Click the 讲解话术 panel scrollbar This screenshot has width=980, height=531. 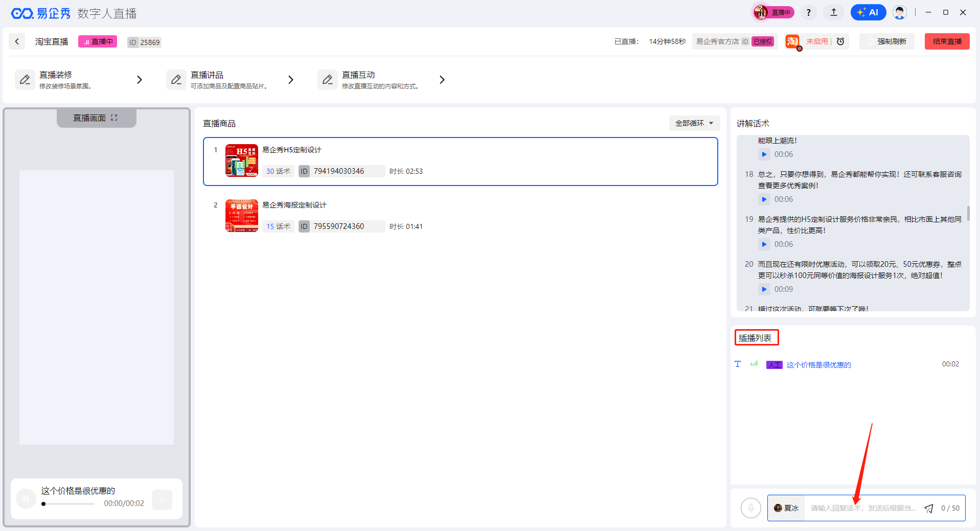968,214
